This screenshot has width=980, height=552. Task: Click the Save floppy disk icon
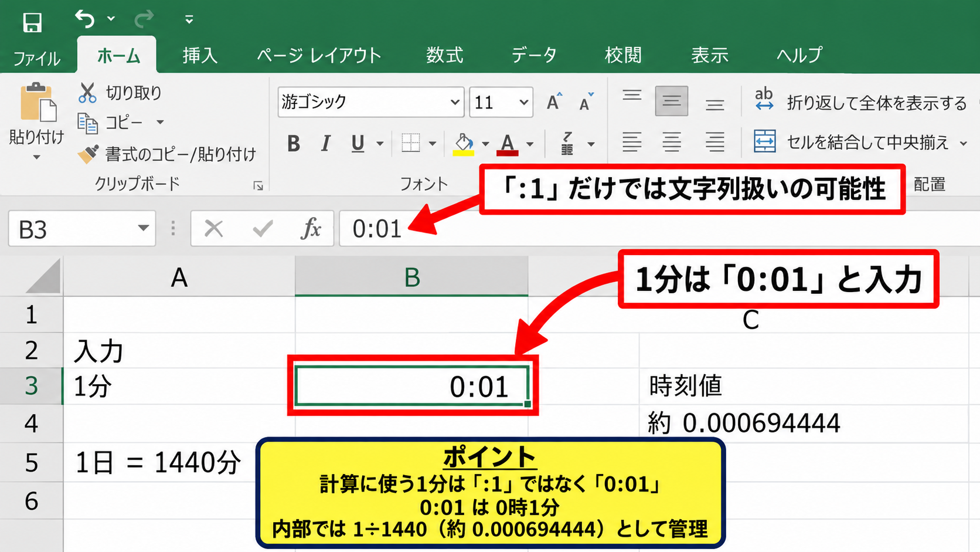coord(32,22)
